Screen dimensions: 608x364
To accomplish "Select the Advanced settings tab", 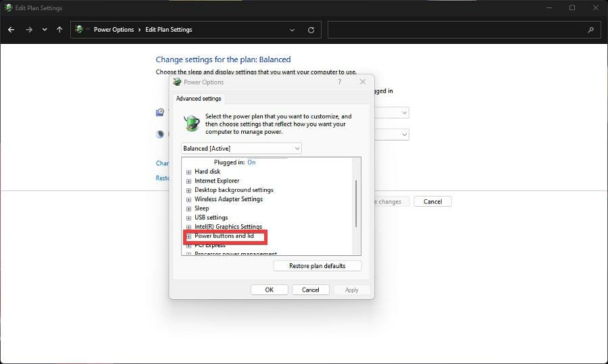I will click(x=199, y=99).
